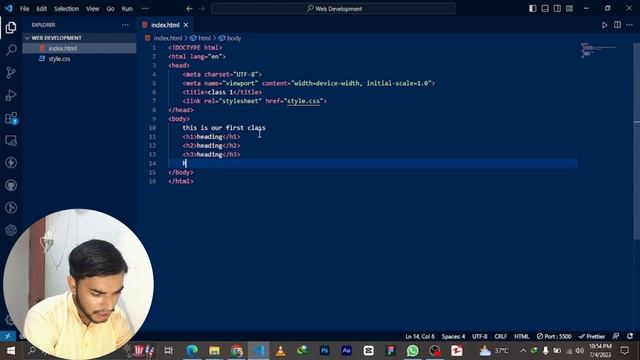
Task: Click the index.html breadcrumb
Action: coord(168,38)
